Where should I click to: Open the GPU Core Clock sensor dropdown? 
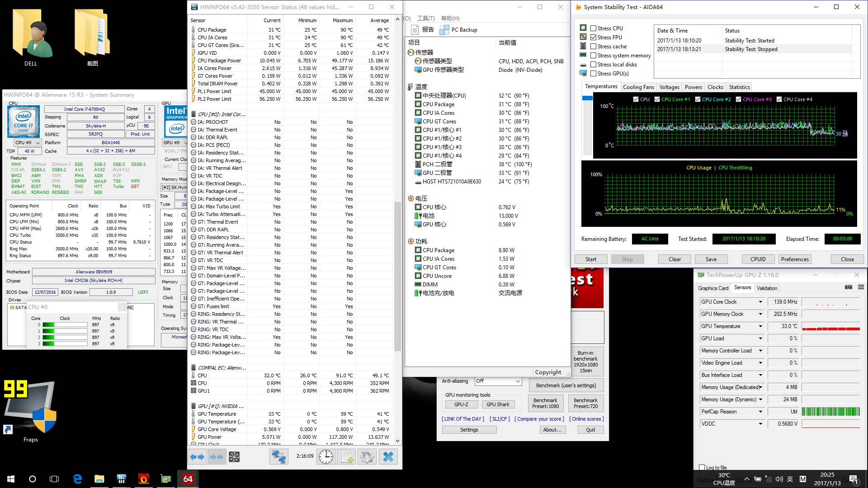759,301
